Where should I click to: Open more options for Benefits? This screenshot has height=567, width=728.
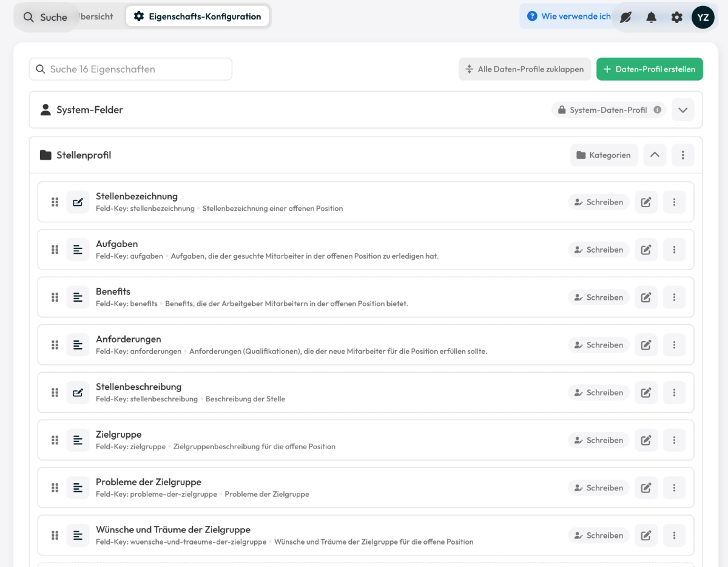pos(674,297)
